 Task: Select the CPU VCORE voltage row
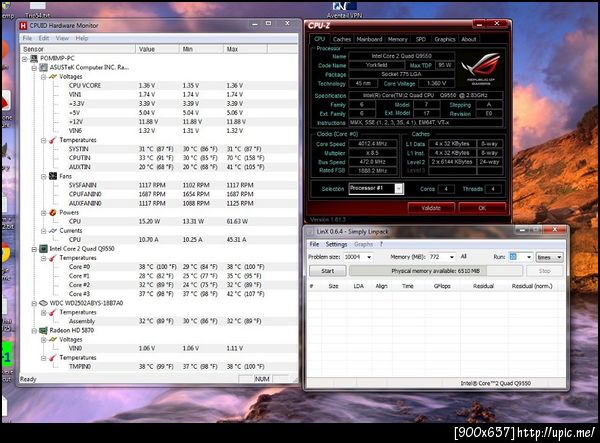point(159,86)
